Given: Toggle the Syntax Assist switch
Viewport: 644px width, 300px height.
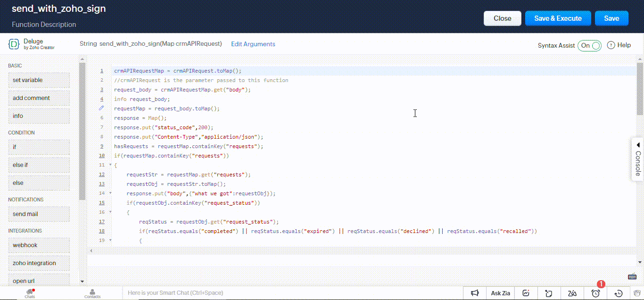Looking at the screenshot, I should click(x=589, y=46).
